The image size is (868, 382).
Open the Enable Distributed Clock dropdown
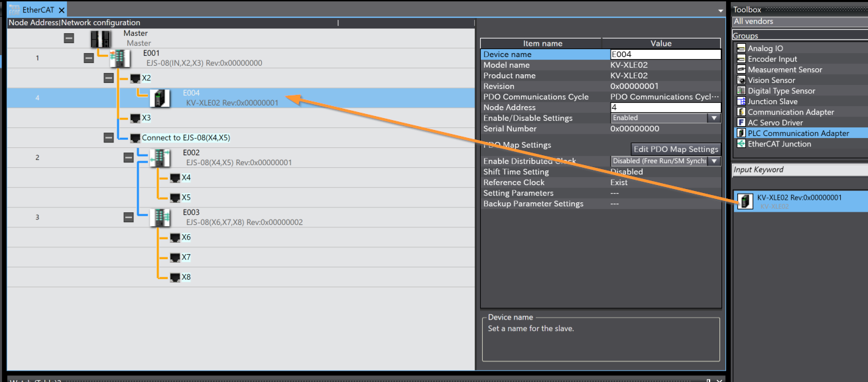(x=713, y=161)
